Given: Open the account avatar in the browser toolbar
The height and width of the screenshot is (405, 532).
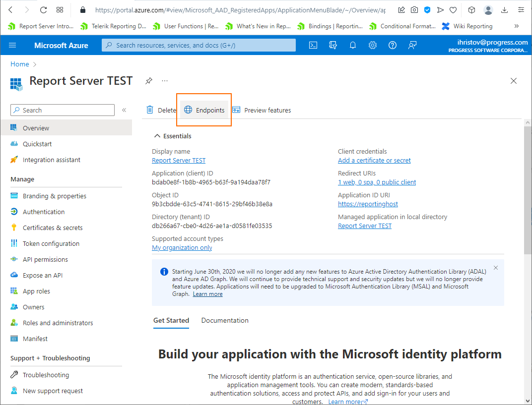Looking at the screenshot, I should (x=488, y=10).
